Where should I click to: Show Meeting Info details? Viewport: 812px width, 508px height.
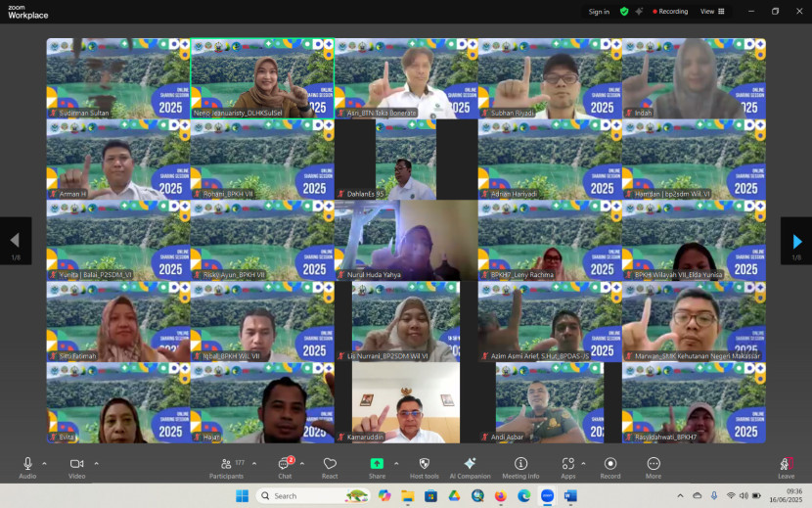point(520,467)
